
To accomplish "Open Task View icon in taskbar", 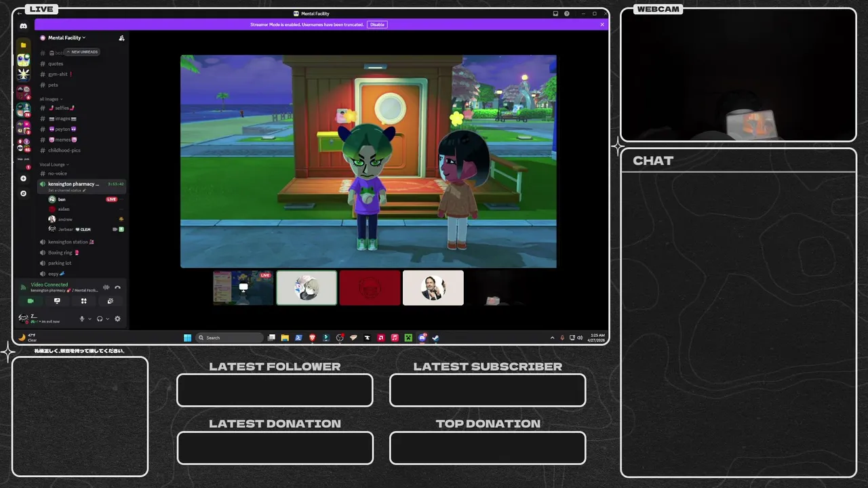I will click(271, 338).
